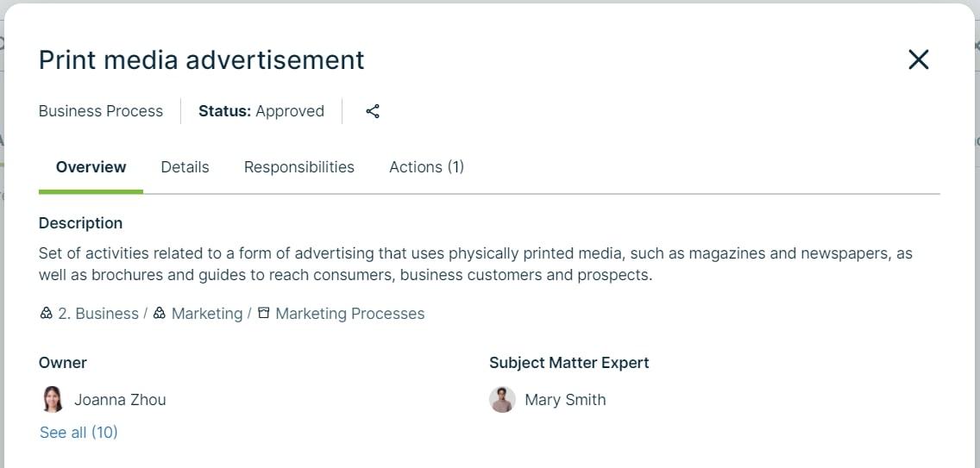Click the expert name Mary Smith
This screenshot has height=468, width=980.
tap(565, 400)
